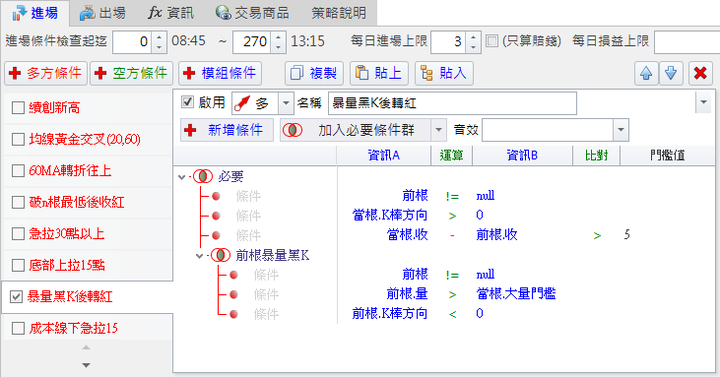Click the red-arrow 多 direction icon
The width and height of the screenshot is (720, 377).
point(242,104)
